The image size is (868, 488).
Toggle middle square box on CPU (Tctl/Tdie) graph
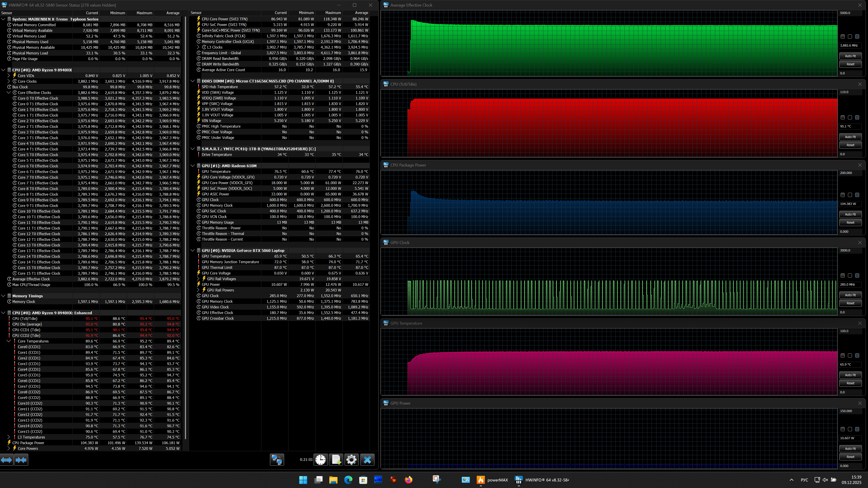850,117
